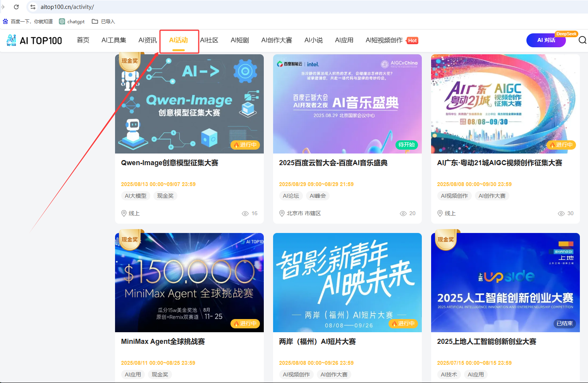Image resolution: width=588 pixels, height=383 pixels.
Task: Open AI资讯 navigation item
Action: coord(148,40)
